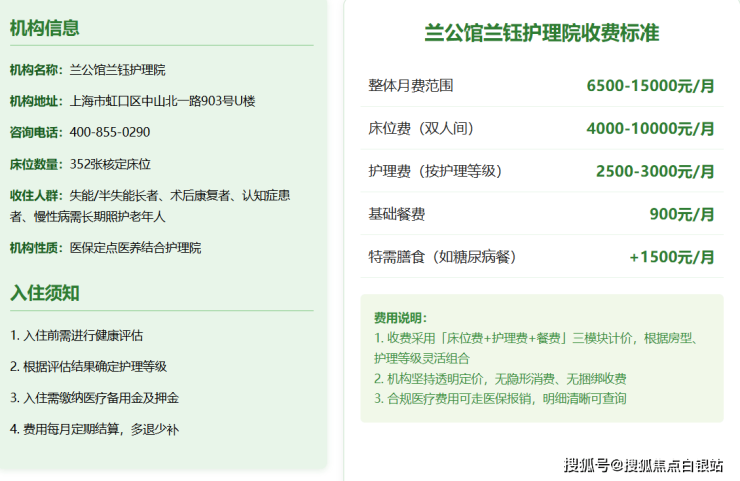Viewport: 740px width, 481px height.
Task: Click the 基础餐费 row label
Action: 396,214
